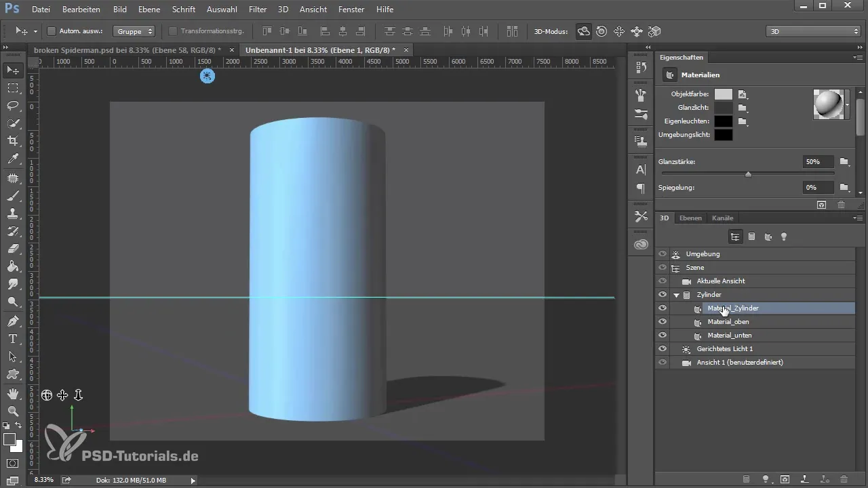The height and width of the screenshot is (488, 868).
Task: Select the Hand tool
Action: point(12,393)
